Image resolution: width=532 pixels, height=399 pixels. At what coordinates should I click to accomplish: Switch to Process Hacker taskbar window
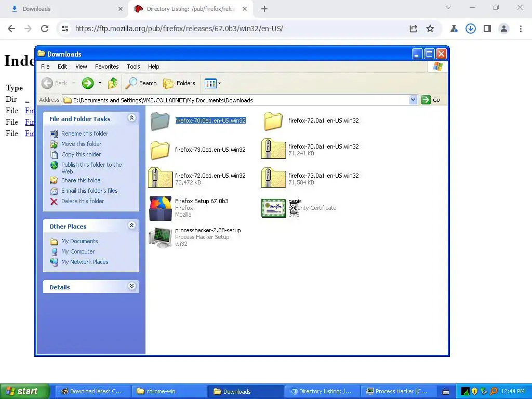398,391
